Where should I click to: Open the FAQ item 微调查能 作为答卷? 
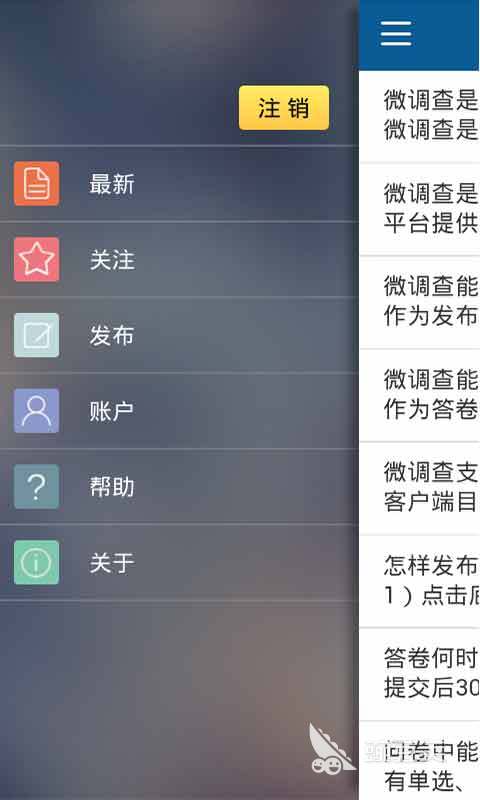click(419, 395)
